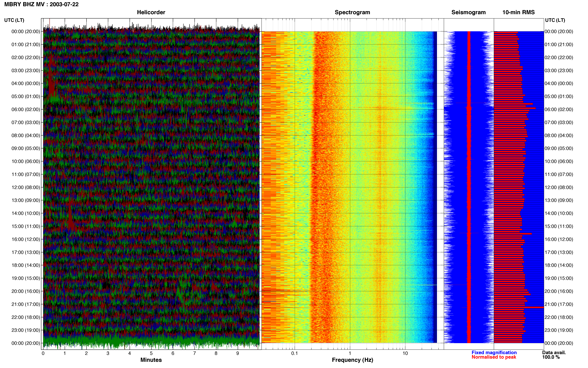588x368 pixels.
Task: Click left time label 02:00 (22:00)
Action: point(26,57)
